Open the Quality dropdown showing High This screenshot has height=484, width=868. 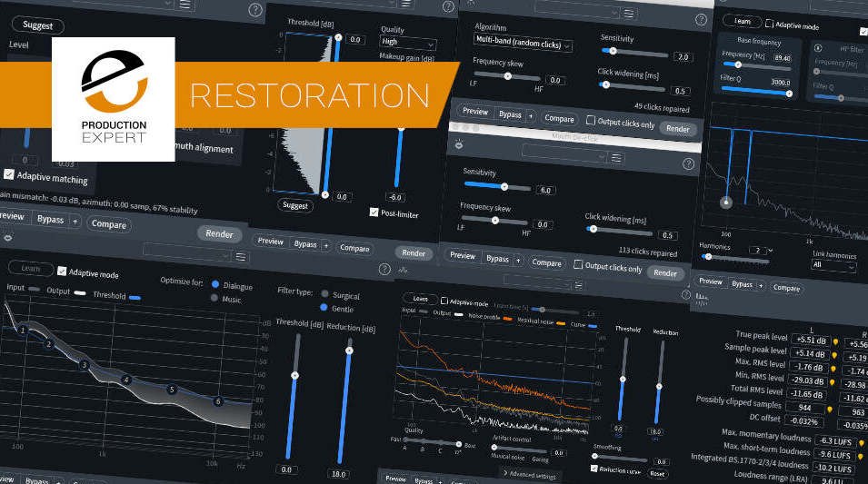click(408, 42)
